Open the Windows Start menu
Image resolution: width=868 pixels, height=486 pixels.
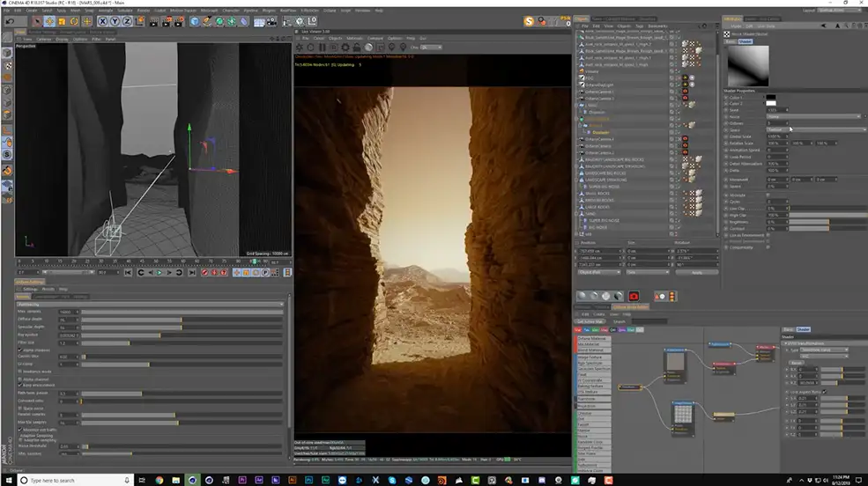pos(8,480)
